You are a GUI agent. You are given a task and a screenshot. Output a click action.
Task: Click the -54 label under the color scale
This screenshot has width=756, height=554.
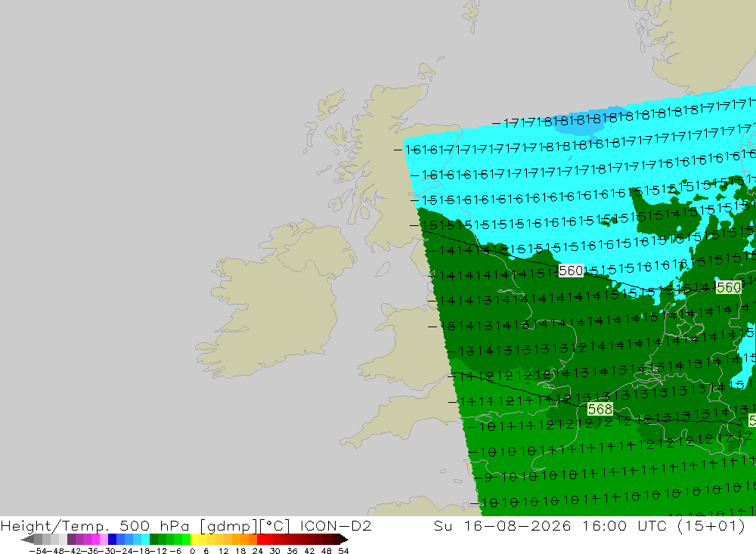tap(38, 551)
